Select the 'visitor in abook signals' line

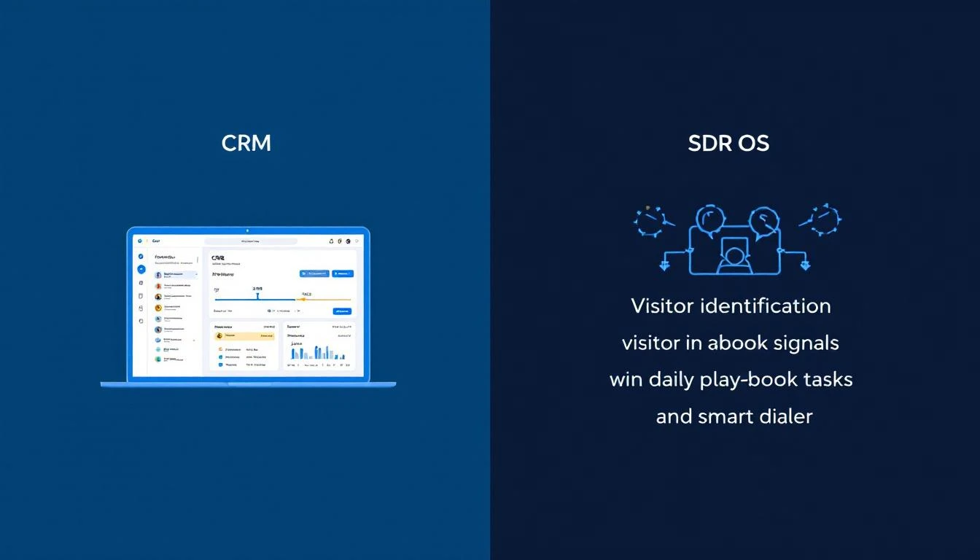click(731, 343)
